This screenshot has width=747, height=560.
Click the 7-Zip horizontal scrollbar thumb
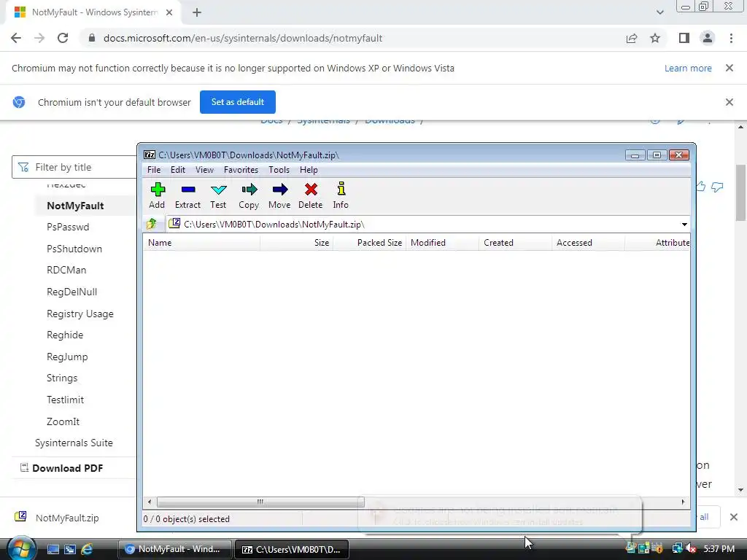260,502
